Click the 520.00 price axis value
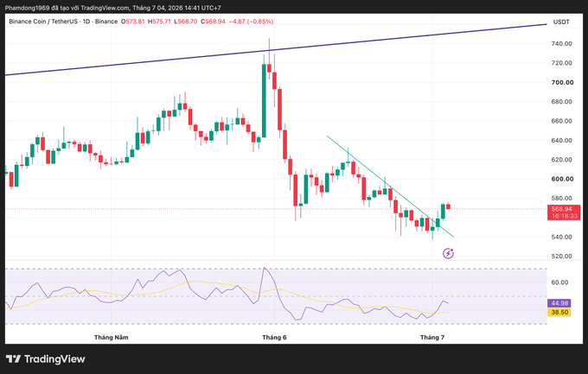Screen dimensions: 588x374 click(x=561, y=257)
